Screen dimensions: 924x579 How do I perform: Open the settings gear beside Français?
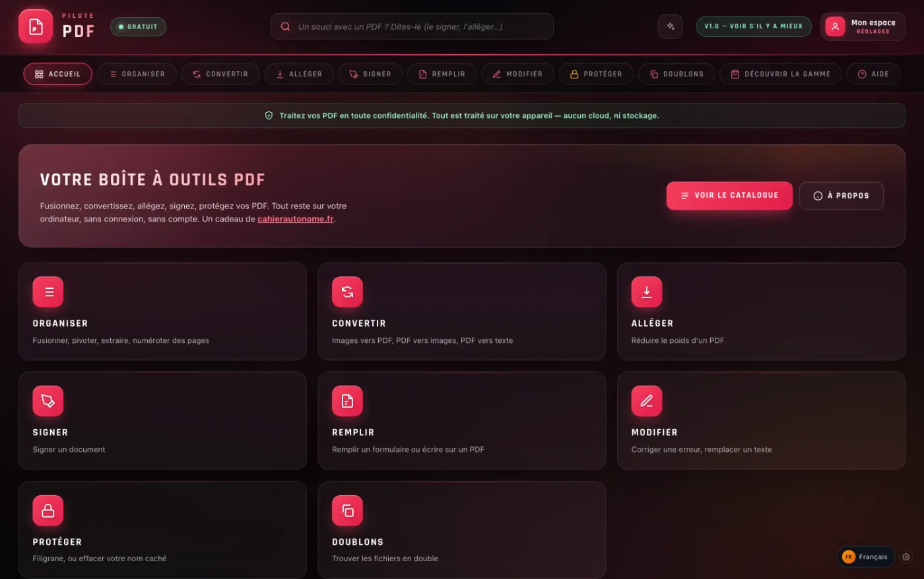coord(906,557)
